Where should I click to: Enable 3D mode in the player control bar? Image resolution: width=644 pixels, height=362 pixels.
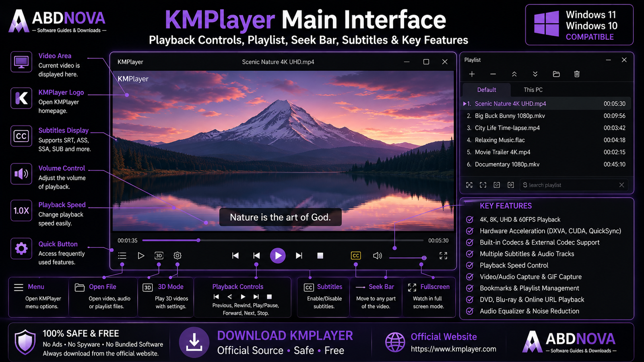pos(159,255)
